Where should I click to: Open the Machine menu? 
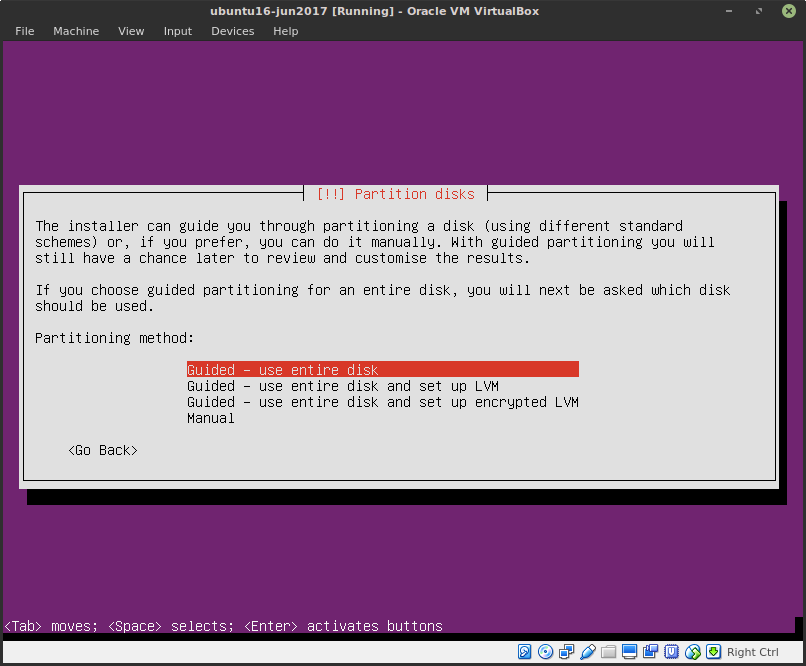pyautogui.click(x=76, y=31)
